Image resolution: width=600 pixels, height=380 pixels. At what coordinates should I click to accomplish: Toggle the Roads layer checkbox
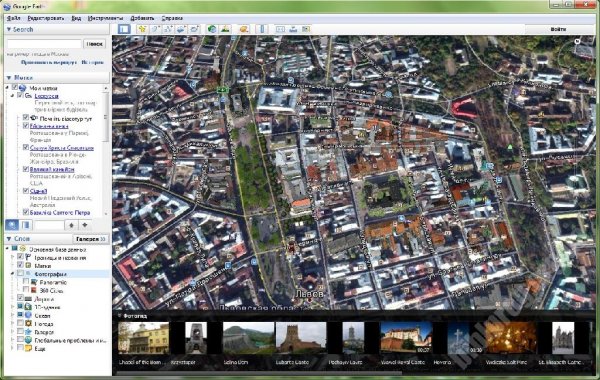pos(20,299)
